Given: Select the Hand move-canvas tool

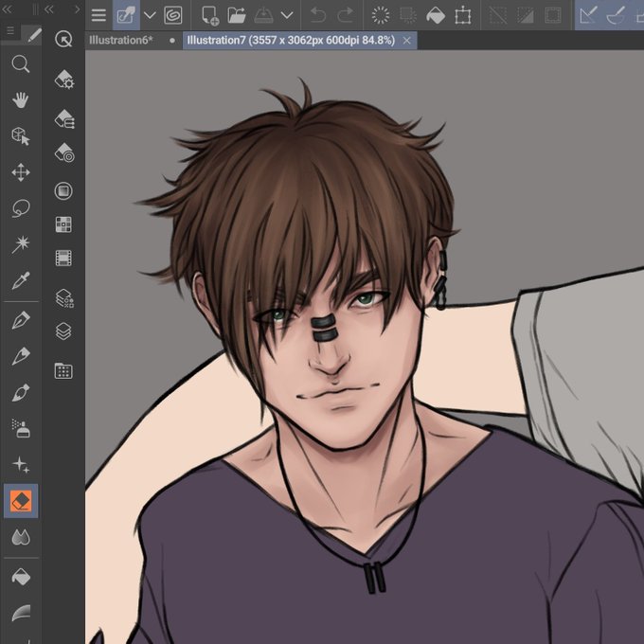Looking at the screenshot, I should [x=21, y=100].
